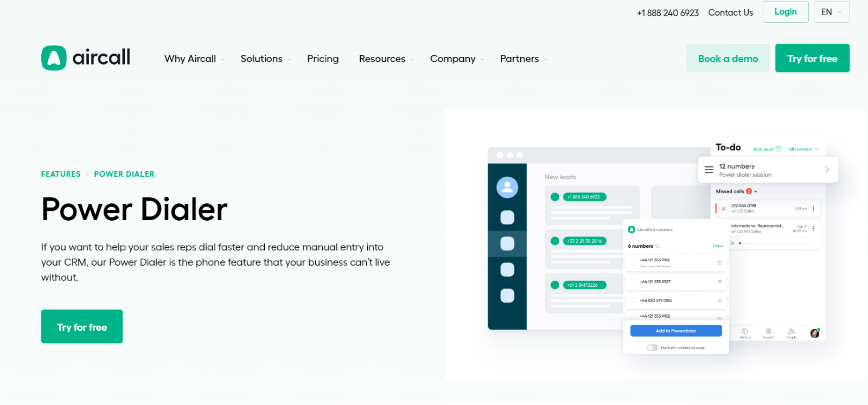868x405 pixels.
Task: Open the All numbers dropdown in To-do
Action: [x=804, y=149]
